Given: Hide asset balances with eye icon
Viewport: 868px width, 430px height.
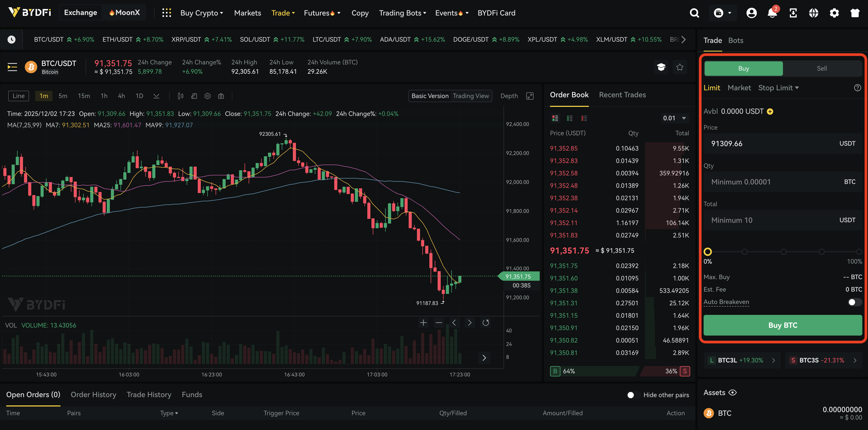Looking at the screenshot, I should tap(733, 392).
